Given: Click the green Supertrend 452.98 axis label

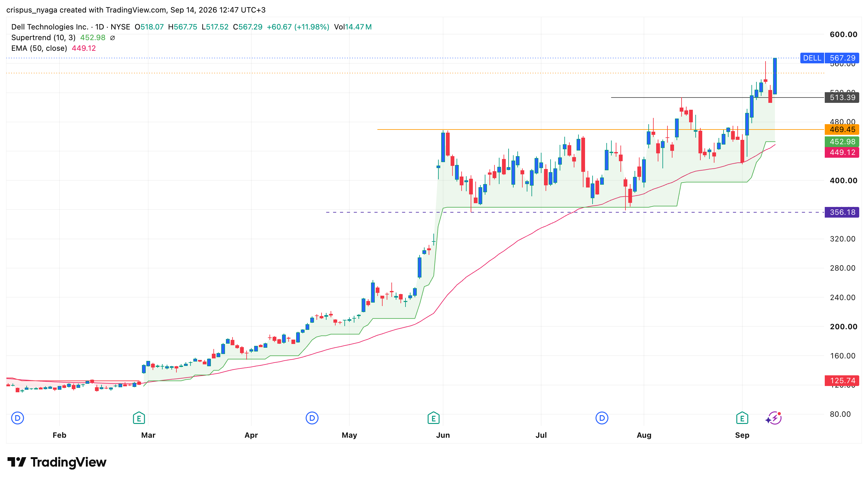Looking at the screenshot, I should (842, 141).
